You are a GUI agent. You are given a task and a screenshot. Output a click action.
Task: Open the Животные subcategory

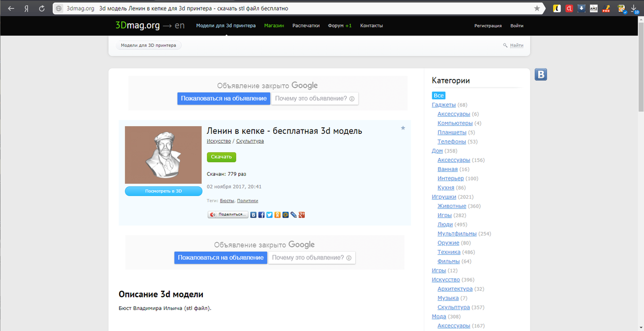[x=451, y=206]
